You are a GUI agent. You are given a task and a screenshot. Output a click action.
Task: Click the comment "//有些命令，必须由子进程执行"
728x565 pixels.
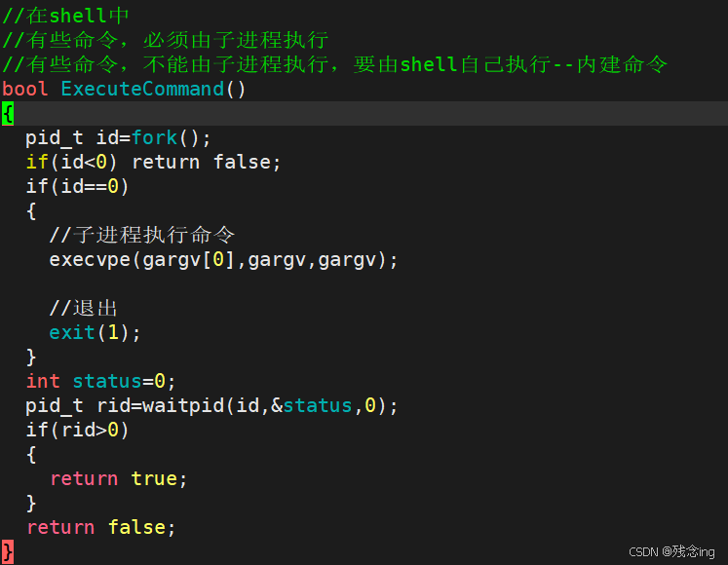pos(166,40)
